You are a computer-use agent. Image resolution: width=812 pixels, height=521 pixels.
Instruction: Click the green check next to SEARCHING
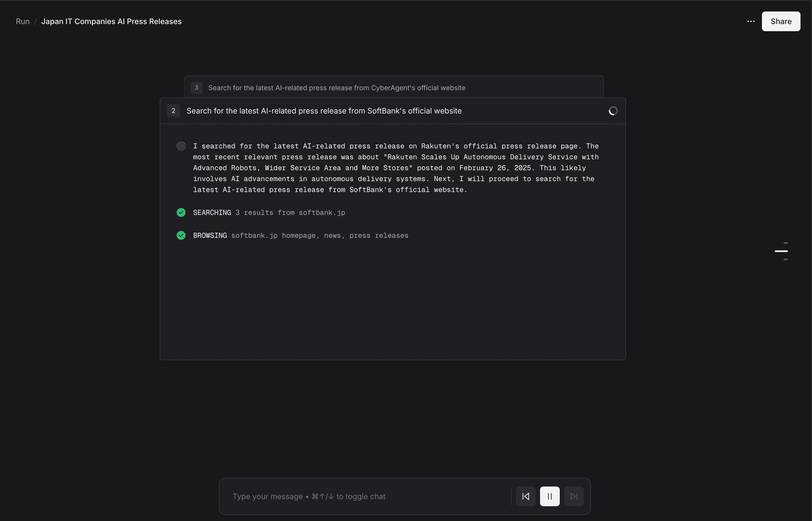181,212
